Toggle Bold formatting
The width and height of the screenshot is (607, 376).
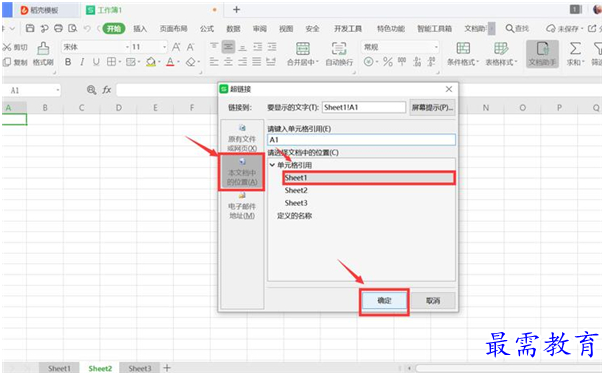click(68, 62)
